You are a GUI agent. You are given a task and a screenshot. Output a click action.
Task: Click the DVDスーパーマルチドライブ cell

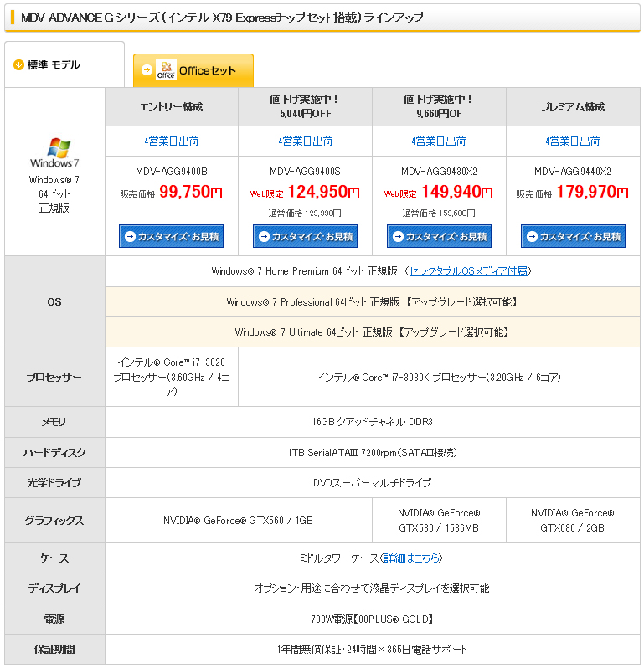(373, 482)
